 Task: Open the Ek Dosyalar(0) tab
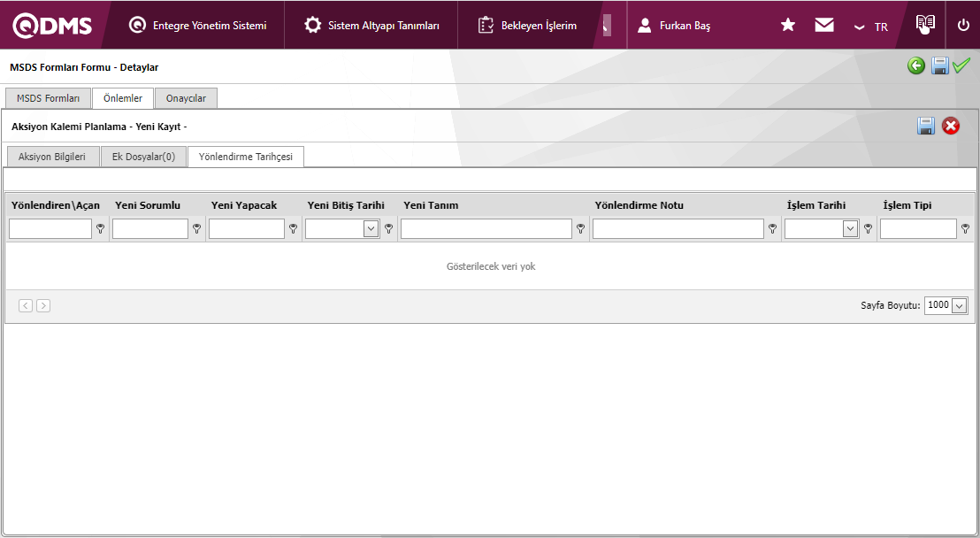143,157
